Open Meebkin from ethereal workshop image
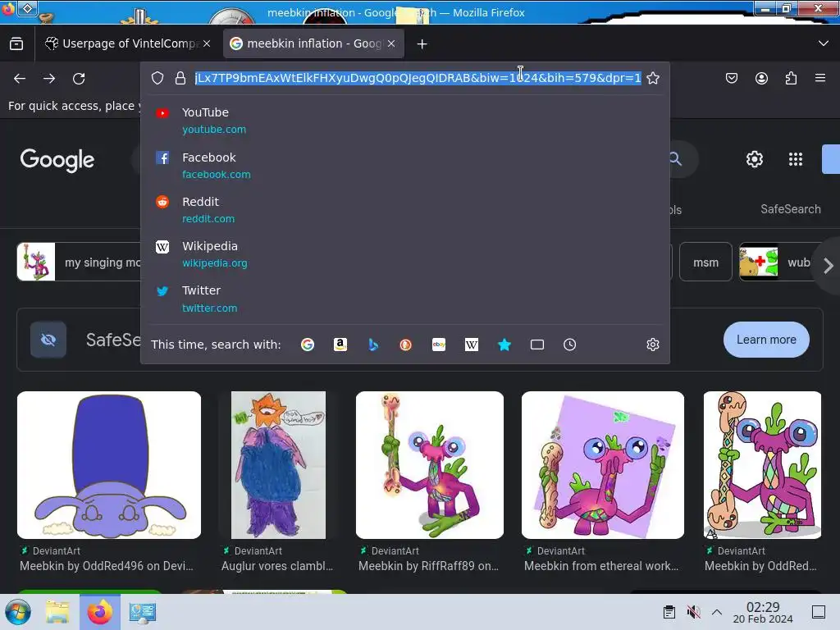 coord(603,465)
